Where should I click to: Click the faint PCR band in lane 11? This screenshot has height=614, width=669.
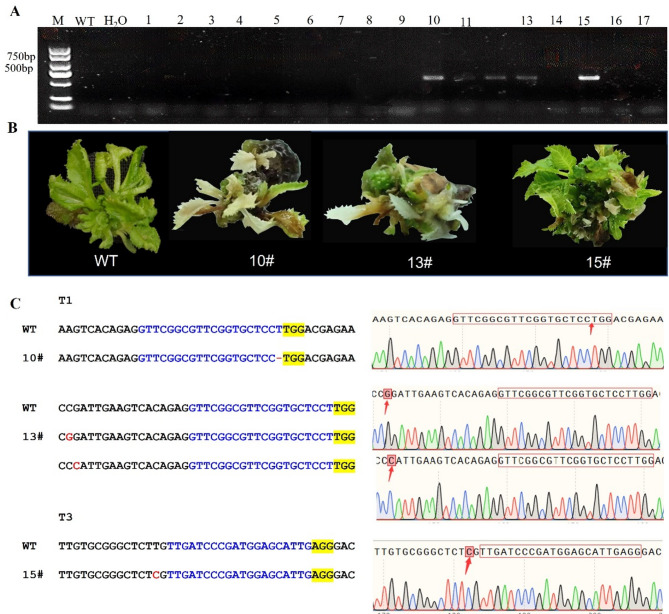tap(464, 79)
